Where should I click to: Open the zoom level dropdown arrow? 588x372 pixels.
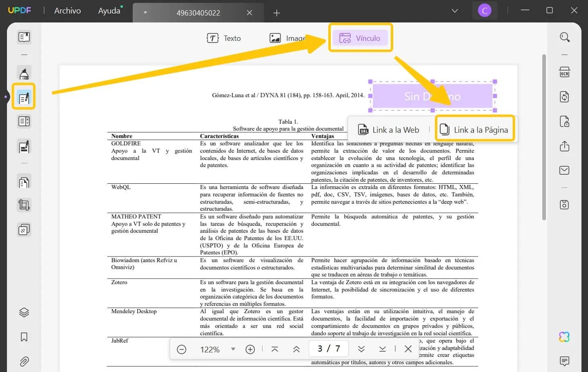(x=233, y=349)
